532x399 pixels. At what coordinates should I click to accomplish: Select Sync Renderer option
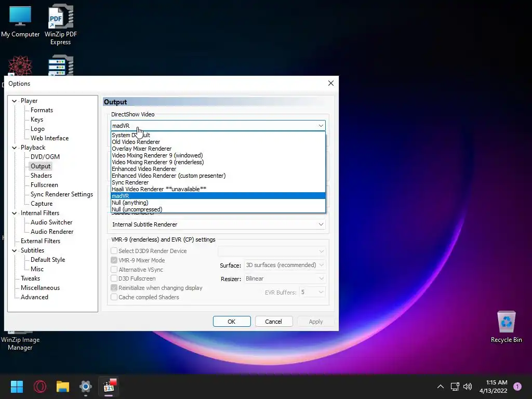click(218, 182)
